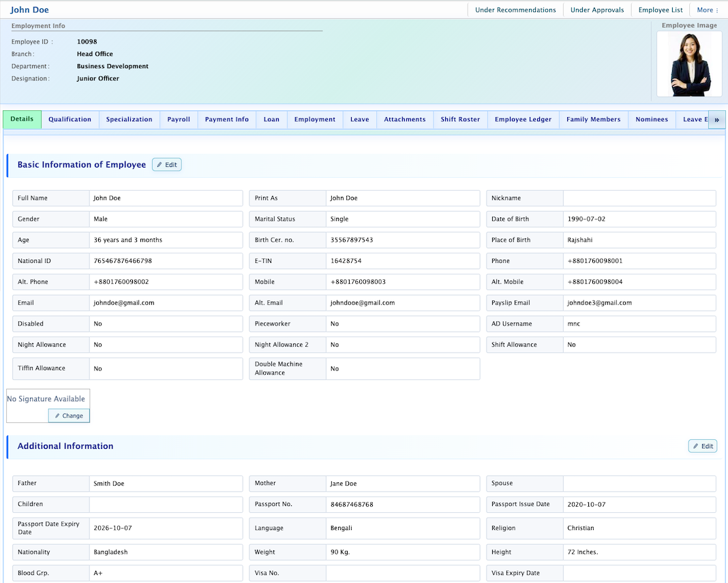Click Payslip Email johndoe3@gmail.com
This screenshot has height=583, width=728.
coord(599,303)
